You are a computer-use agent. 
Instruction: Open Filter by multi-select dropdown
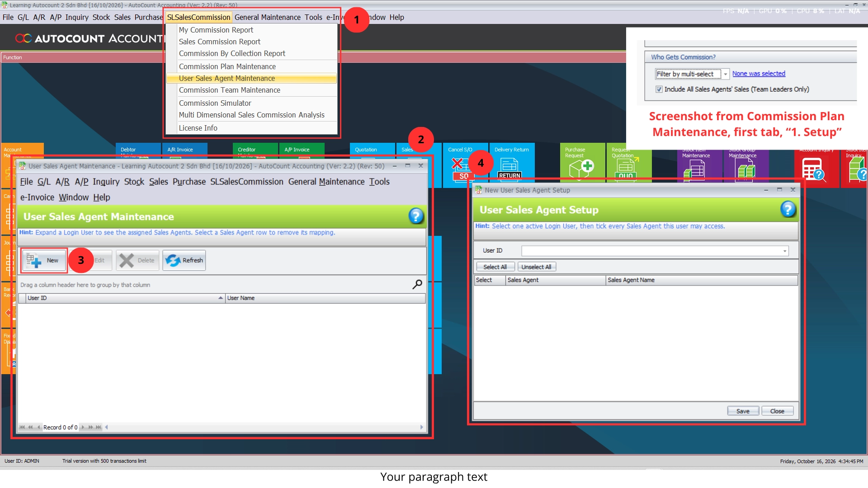[x=725, y=74]
